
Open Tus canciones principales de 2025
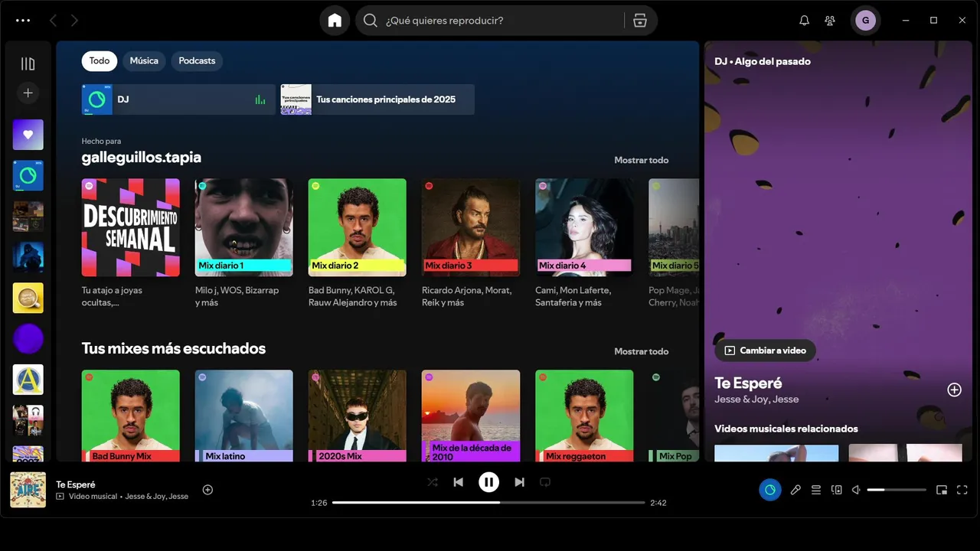coord(377,99)
